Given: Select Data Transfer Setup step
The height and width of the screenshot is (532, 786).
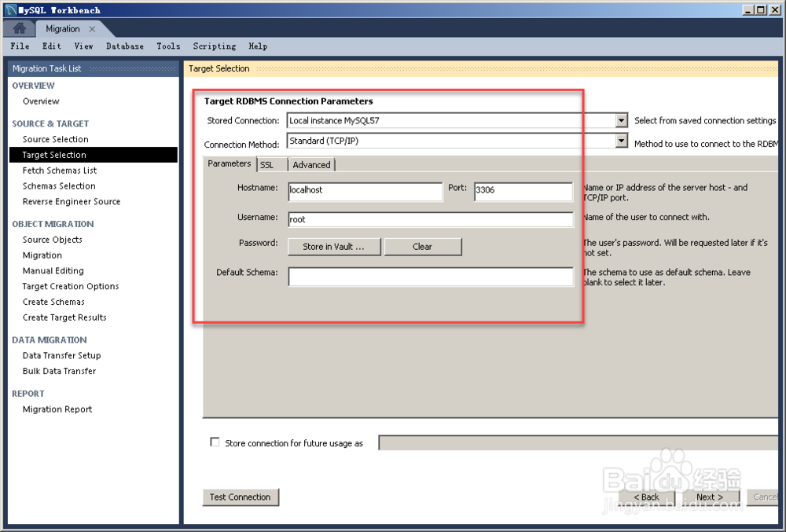Looking at the screenshot, I should (61, 355).
